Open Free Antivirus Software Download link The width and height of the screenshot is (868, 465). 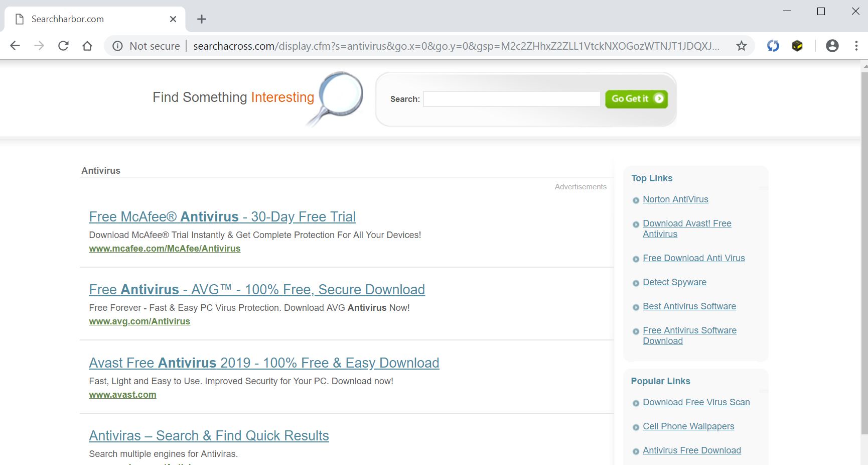tap(689, 335)
